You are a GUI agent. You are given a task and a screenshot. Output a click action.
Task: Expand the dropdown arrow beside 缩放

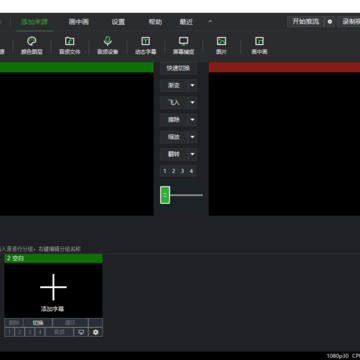pyautogui.click(x=192, y=137)
